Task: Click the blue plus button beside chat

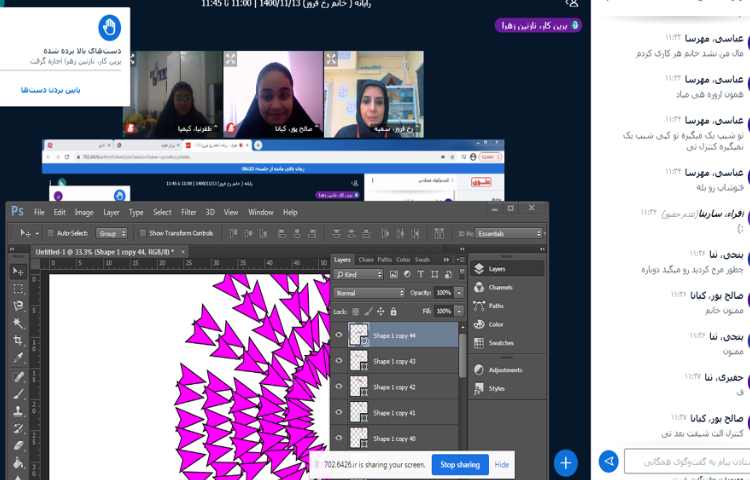Action: coord(566,463)
